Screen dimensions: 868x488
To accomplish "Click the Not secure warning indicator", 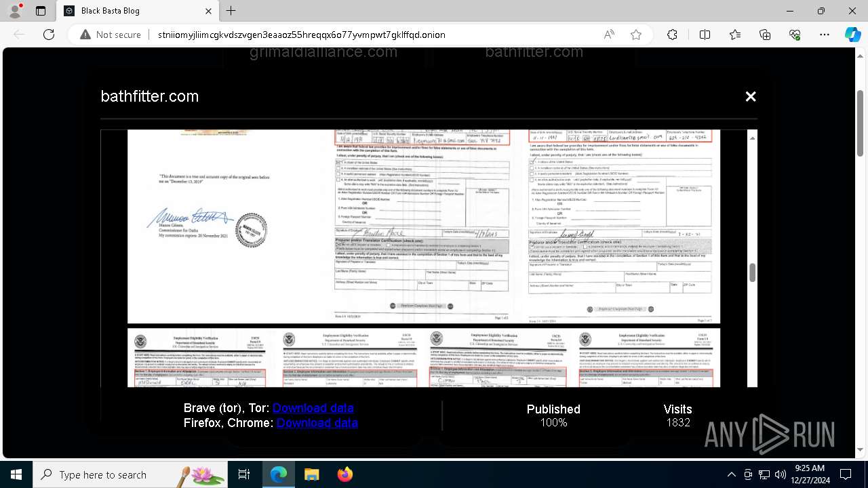I will click(x=110, y=35).
